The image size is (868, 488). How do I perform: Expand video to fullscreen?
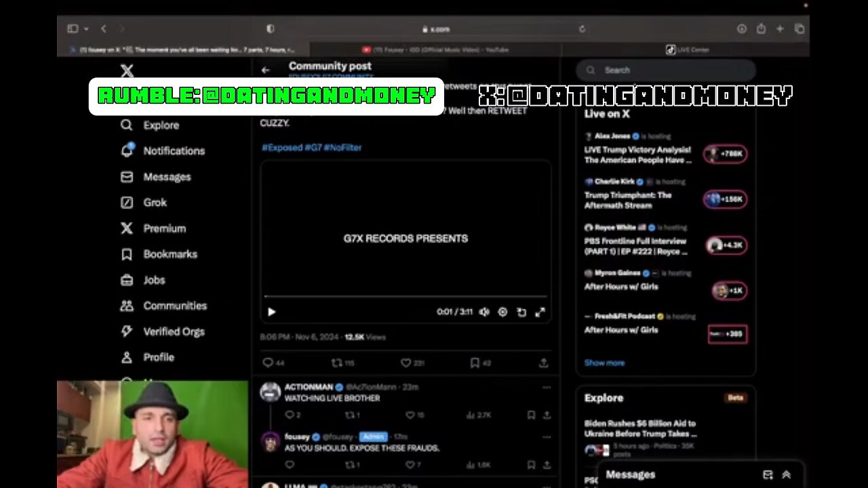point(540,312)
